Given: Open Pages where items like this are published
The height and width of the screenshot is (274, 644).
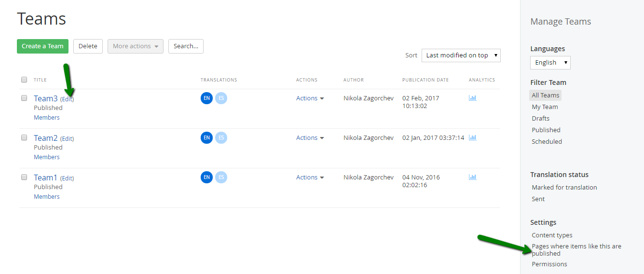Looking at the screenshot, I should pos(576,249).
